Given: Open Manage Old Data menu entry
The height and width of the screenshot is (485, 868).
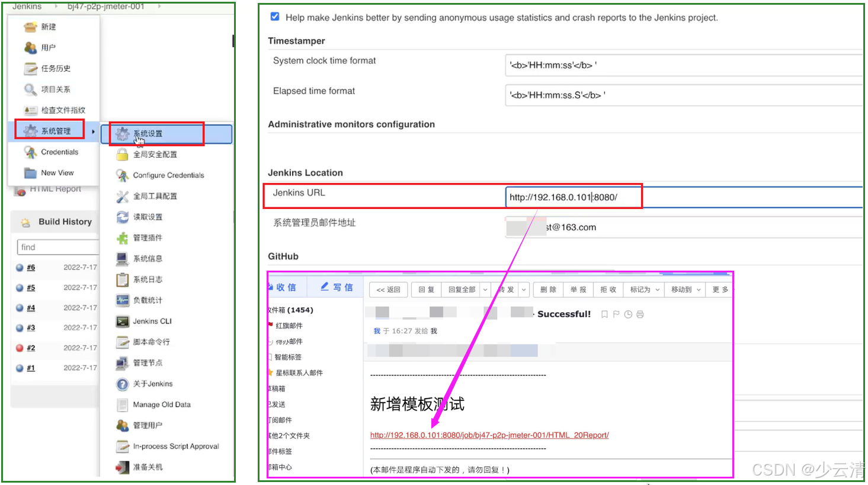Looking at the screenshot, I should click(162, 404).
